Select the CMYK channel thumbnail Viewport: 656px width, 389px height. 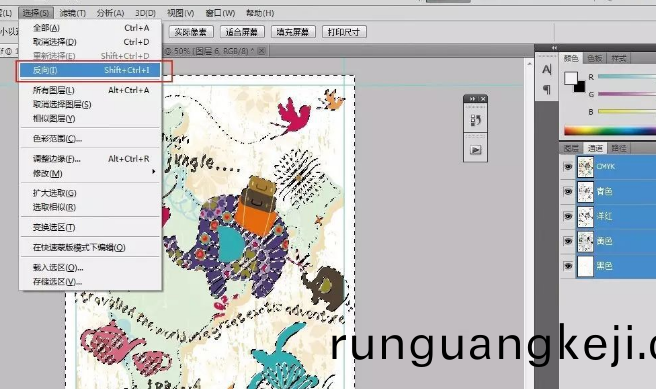(x=585, y=167)
